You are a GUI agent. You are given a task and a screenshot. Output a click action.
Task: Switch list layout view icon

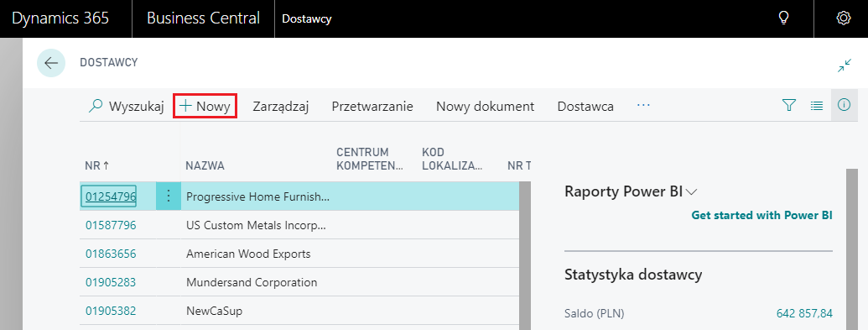point(817,105)
